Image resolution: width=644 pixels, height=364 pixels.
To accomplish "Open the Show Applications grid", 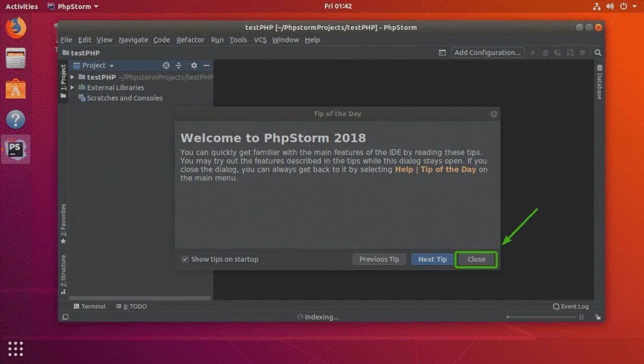I will tap(16, 349).
